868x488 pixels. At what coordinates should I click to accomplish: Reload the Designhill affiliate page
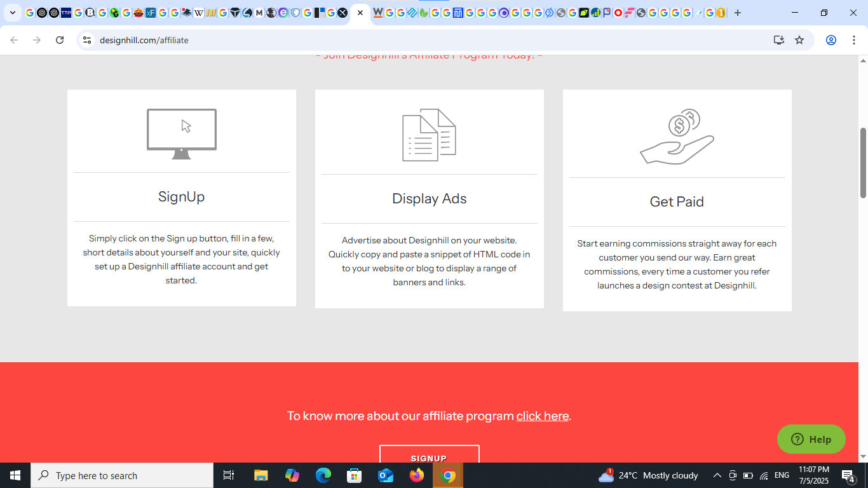point(60,40)
